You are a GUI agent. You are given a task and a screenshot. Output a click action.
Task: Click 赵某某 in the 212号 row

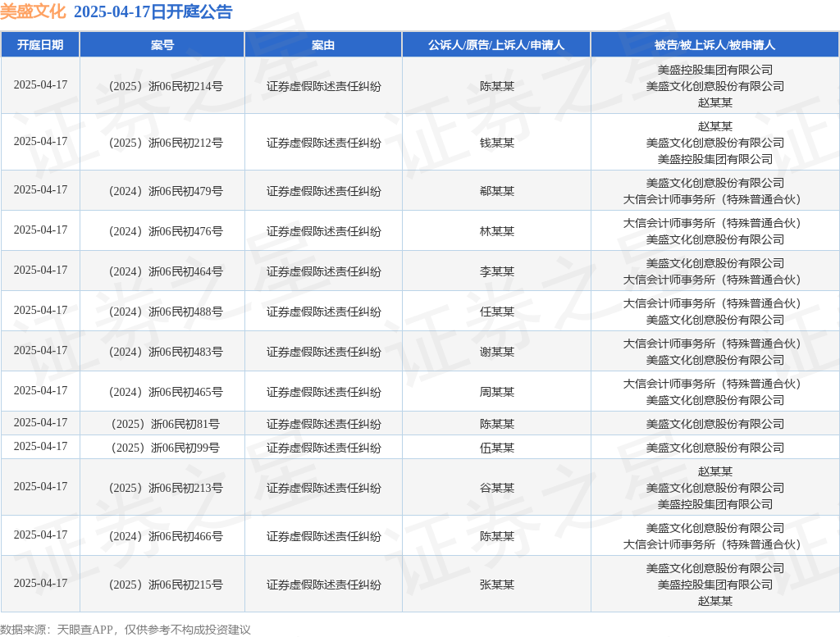click(714, 126)
